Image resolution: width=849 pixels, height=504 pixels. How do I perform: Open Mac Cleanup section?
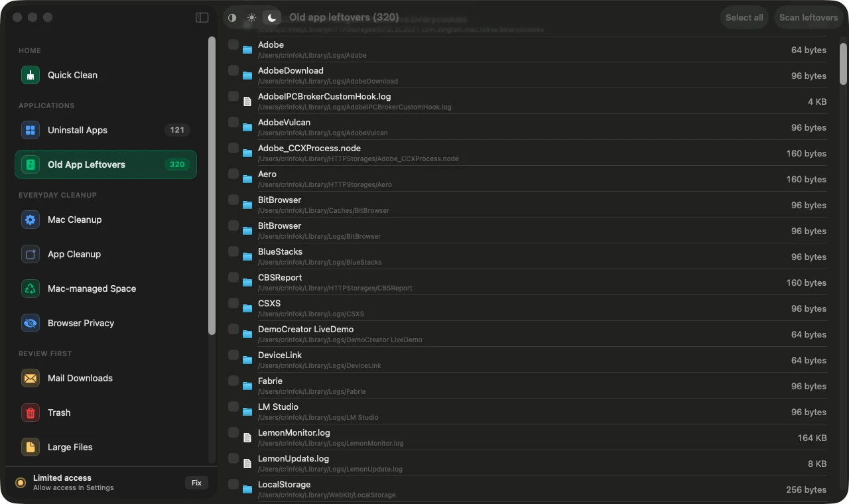pos(105,220)
